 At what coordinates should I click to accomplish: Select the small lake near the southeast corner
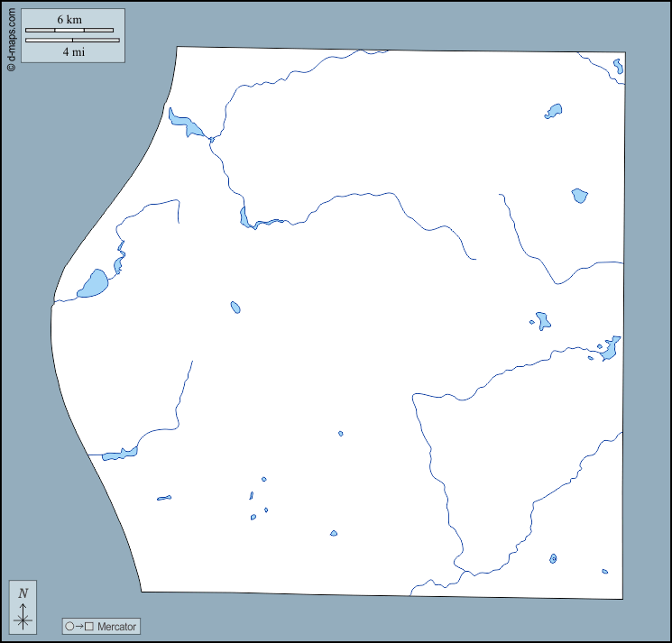[553, 558]
